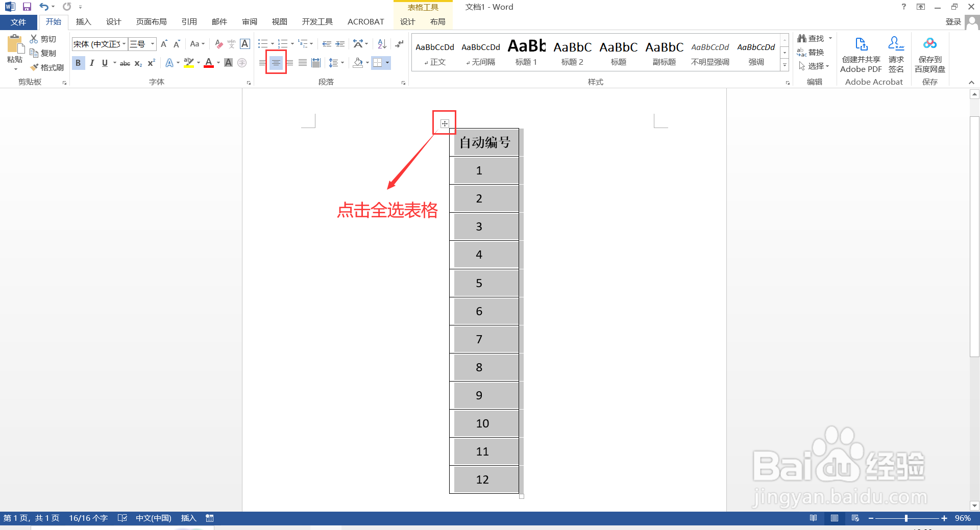Toggle italic formatting
This screenshot has width=980, height=530.
point(92,63)
